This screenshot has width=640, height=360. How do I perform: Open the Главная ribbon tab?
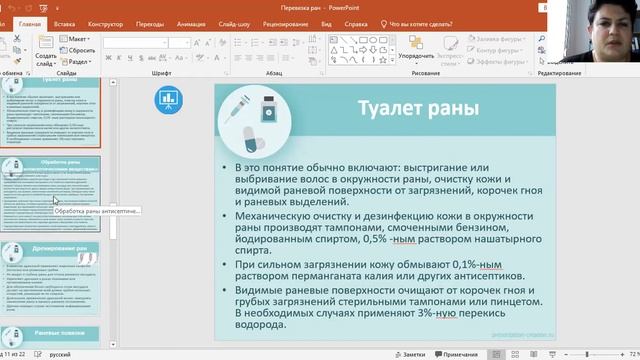pos(30,24)
